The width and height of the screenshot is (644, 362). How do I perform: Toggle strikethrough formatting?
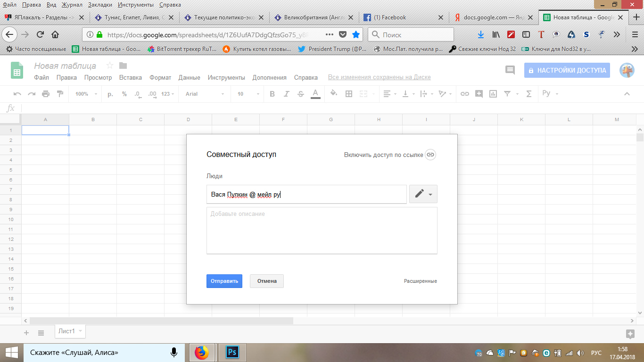[301, 94]
